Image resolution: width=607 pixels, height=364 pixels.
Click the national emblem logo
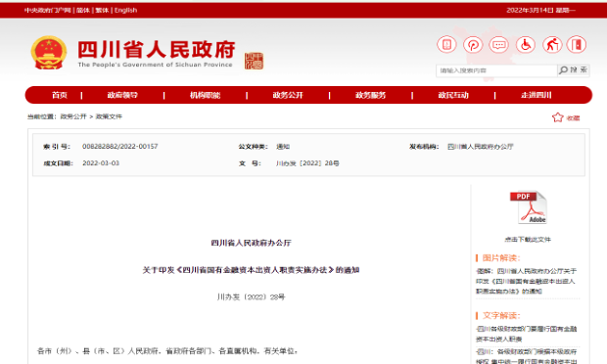point(49,53)
